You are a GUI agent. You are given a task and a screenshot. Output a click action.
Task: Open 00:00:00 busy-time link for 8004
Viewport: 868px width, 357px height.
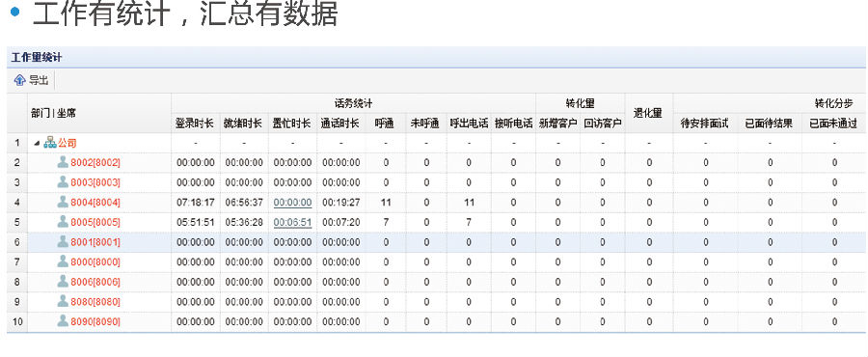293,203
